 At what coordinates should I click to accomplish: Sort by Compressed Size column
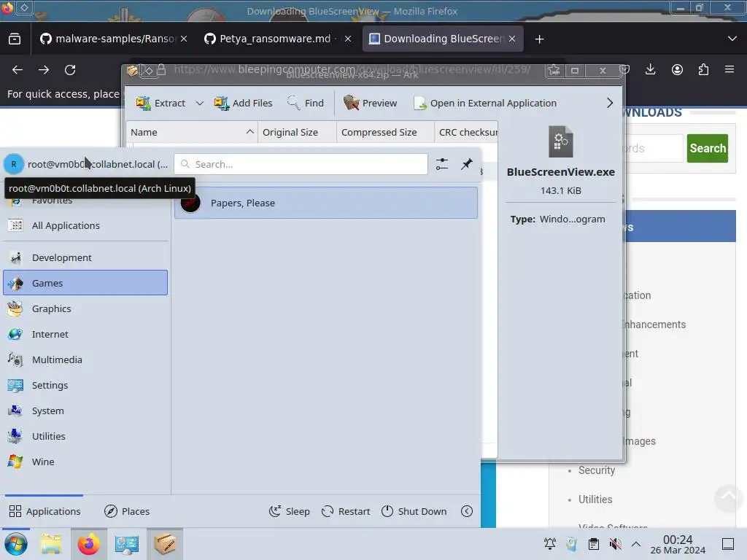coord(385,132)
